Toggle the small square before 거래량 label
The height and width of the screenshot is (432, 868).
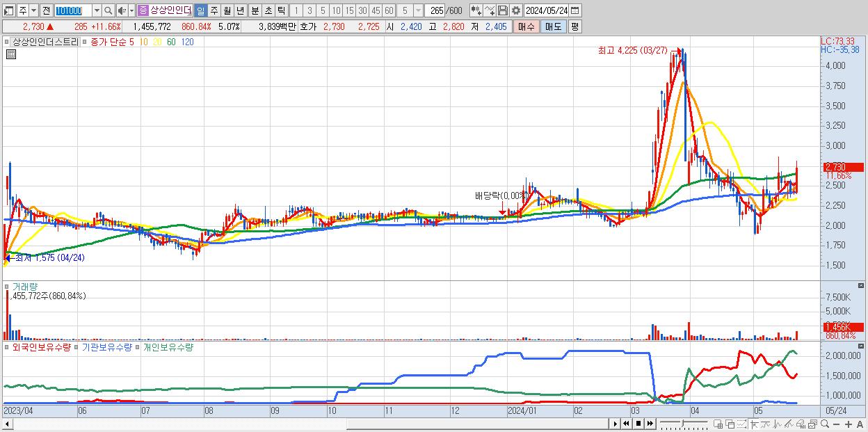8,286
